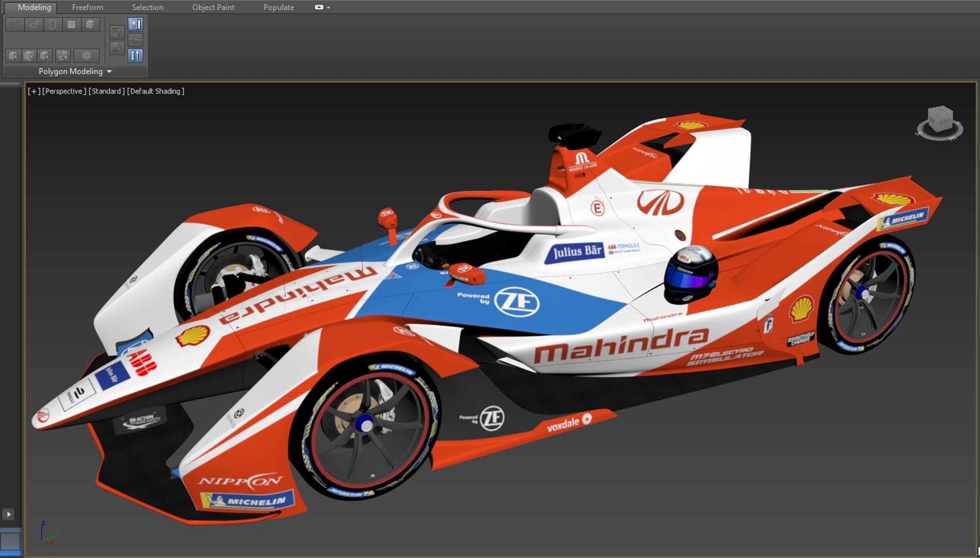This screenshot has width=980, height=558.
Task: Click third cube-with-cursor preview icon
Action: click(45, 55)
